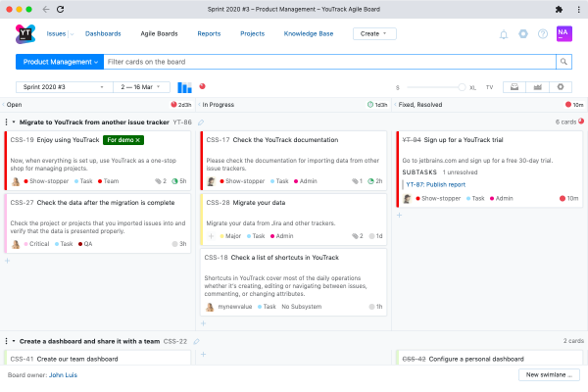The height and width of the screenshot is (392, 588).
Task: Click the browser kebab menu icon
Action: click(x=578, y=10)
